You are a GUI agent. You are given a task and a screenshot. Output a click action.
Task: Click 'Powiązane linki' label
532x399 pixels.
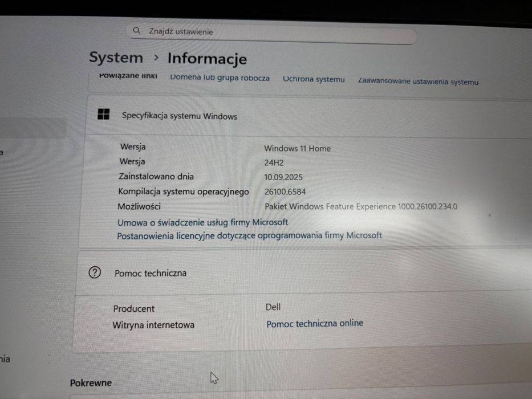pyautogui.click(x=128, y=75)
